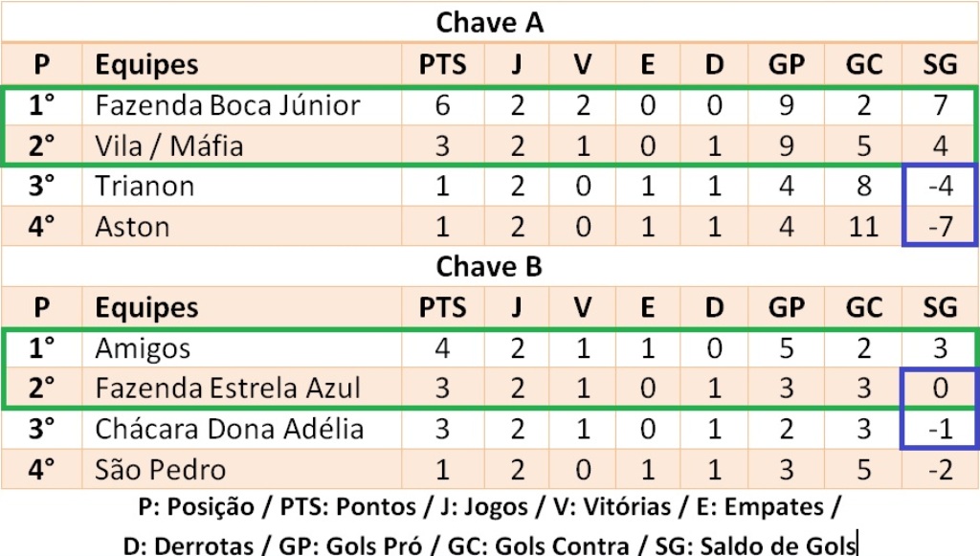Screen dimensions: 980x556
Task: Click the Chácara Dona Adélia cell
Action: click(x=229, y=429)
